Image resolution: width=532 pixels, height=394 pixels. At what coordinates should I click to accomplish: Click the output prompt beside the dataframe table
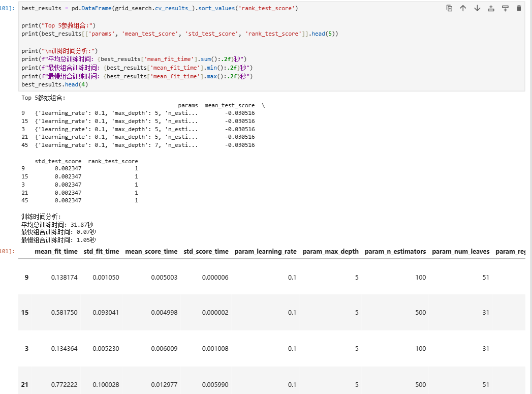pos(8,251)
